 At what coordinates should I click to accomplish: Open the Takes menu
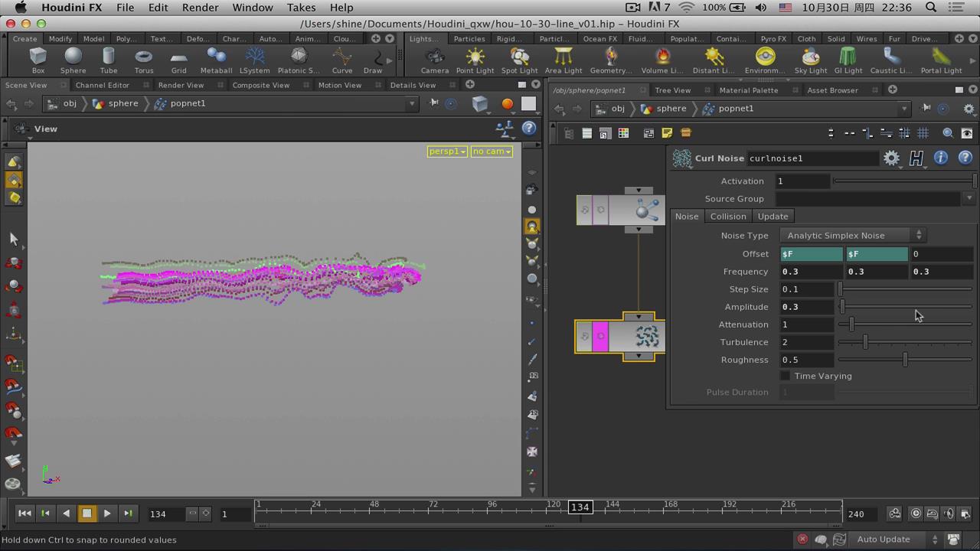click(x=301, y=8)
